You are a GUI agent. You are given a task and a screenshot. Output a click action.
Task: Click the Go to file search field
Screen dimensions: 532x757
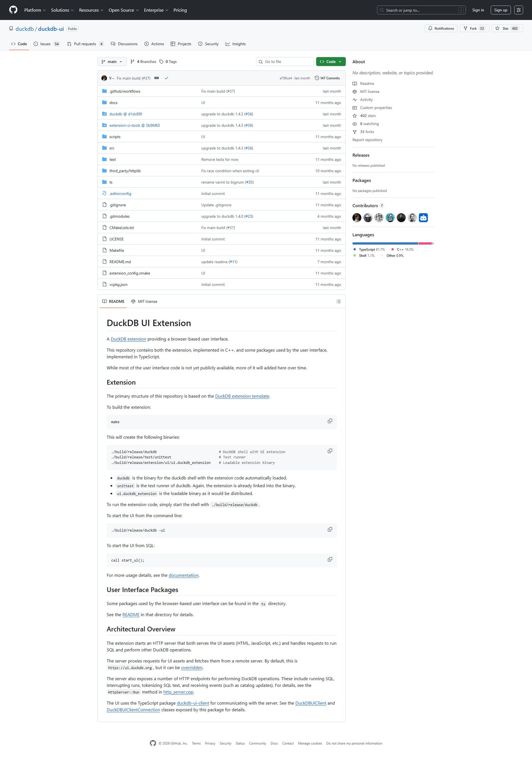[285, 62]
